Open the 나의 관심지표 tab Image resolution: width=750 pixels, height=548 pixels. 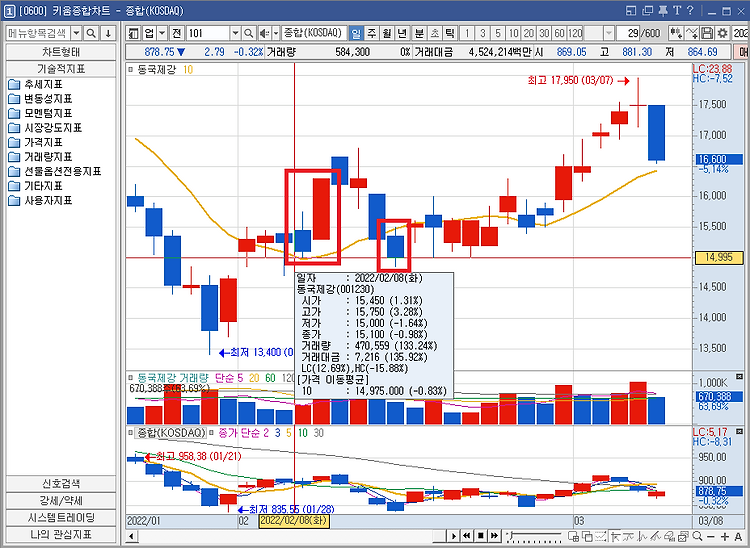pyautogui.click(x=61, y=534)
